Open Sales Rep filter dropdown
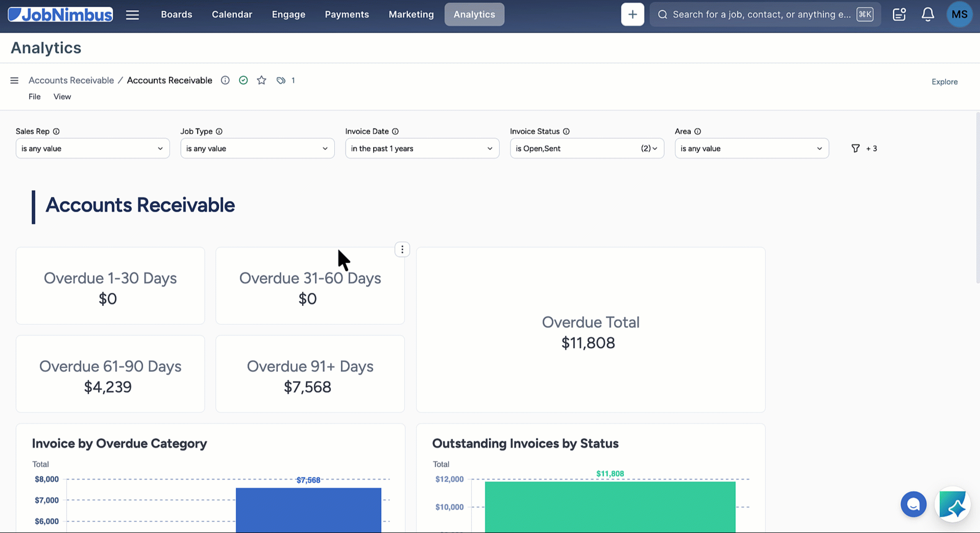The height and width of the screenshot is (533, 980). coord(92,148)
